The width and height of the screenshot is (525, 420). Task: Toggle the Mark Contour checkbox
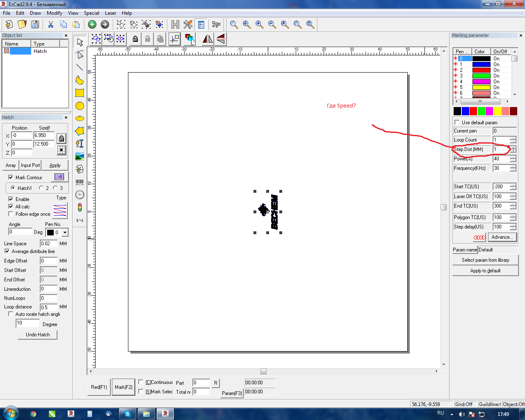[11, 177]
